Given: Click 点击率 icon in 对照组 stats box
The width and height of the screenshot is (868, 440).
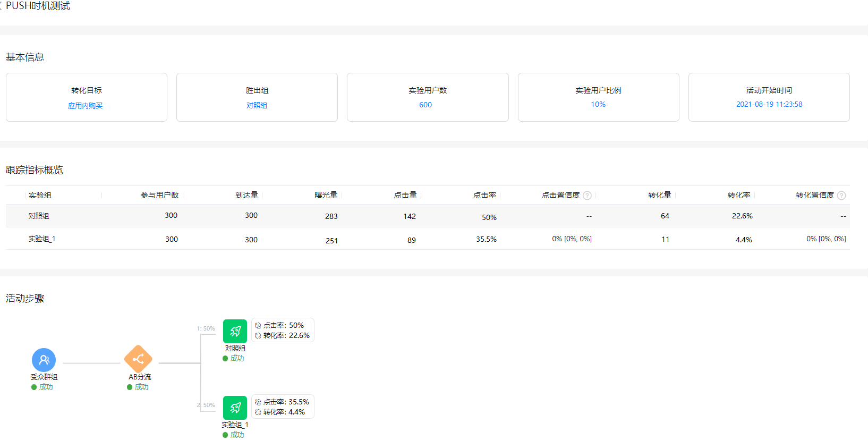Looking at the screenshot, I should (258, 326).
